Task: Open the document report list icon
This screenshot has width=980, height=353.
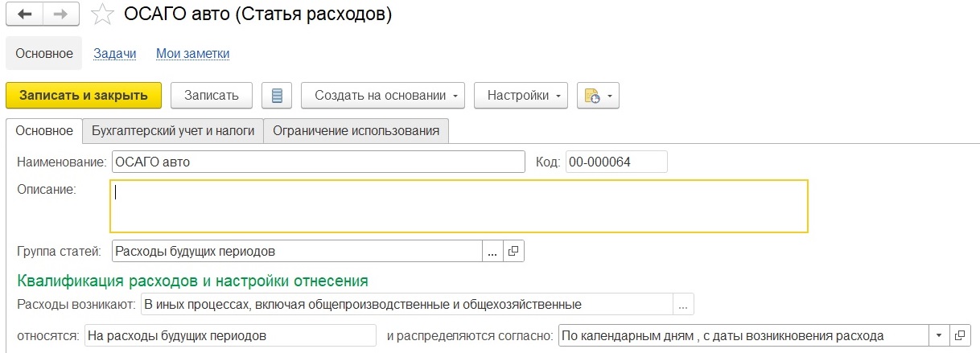Action: pyautogui.click(x=278, y=96)
